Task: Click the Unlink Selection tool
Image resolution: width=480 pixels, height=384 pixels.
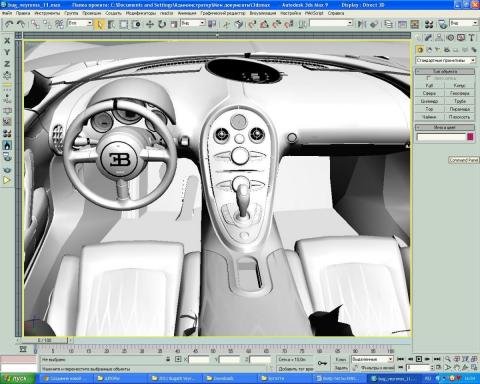Action: pos(47,24)
